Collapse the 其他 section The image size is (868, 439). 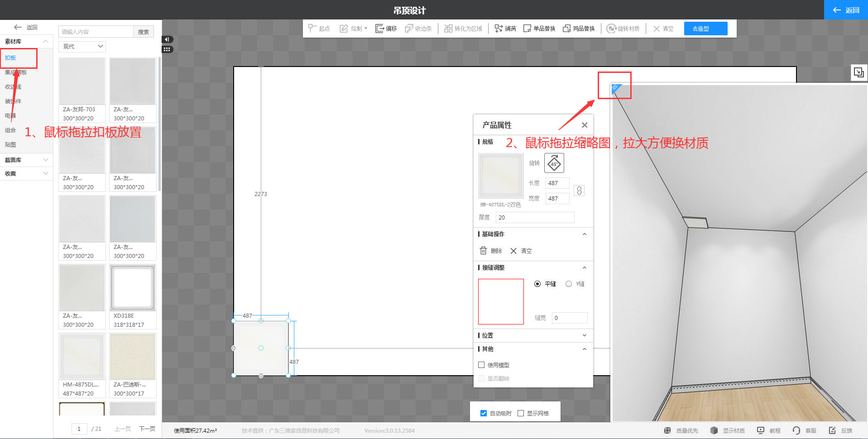[x=585, y=349]
